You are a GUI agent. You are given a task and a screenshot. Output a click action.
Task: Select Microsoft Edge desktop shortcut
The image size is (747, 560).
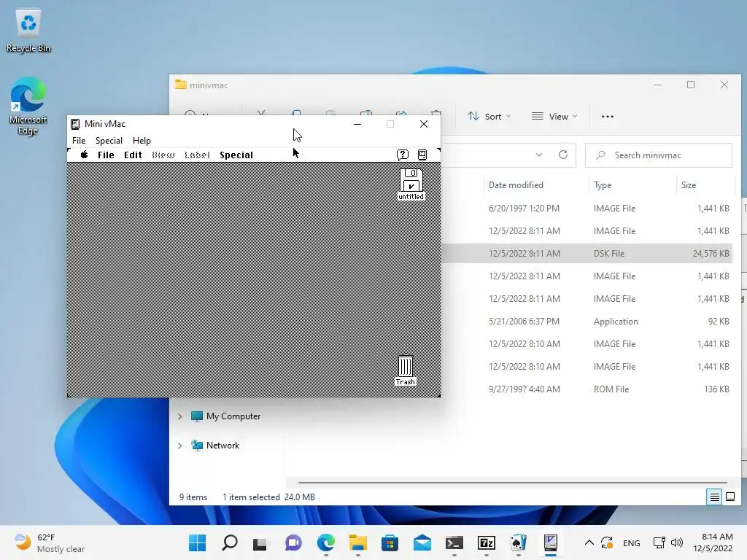coord(28,106)
